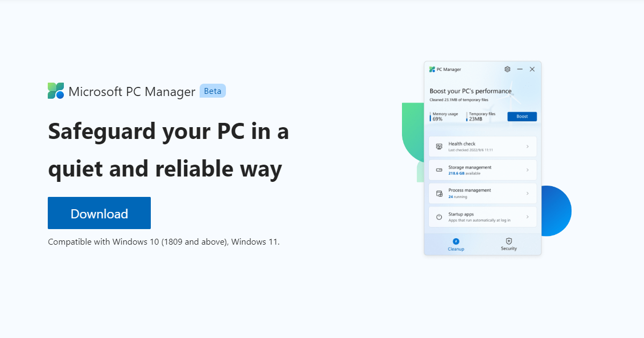Viewport: 644px width, 338px height.
Task: Click "Cleaned 23.1MB of temporary files" text
Action: [458, 100]
